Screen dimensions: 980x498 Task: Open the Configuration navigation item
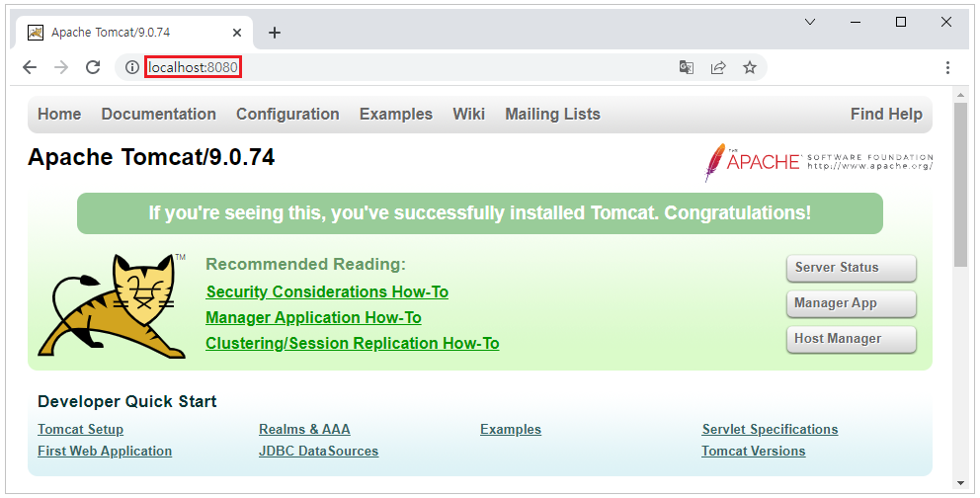(x=287, y=114)
